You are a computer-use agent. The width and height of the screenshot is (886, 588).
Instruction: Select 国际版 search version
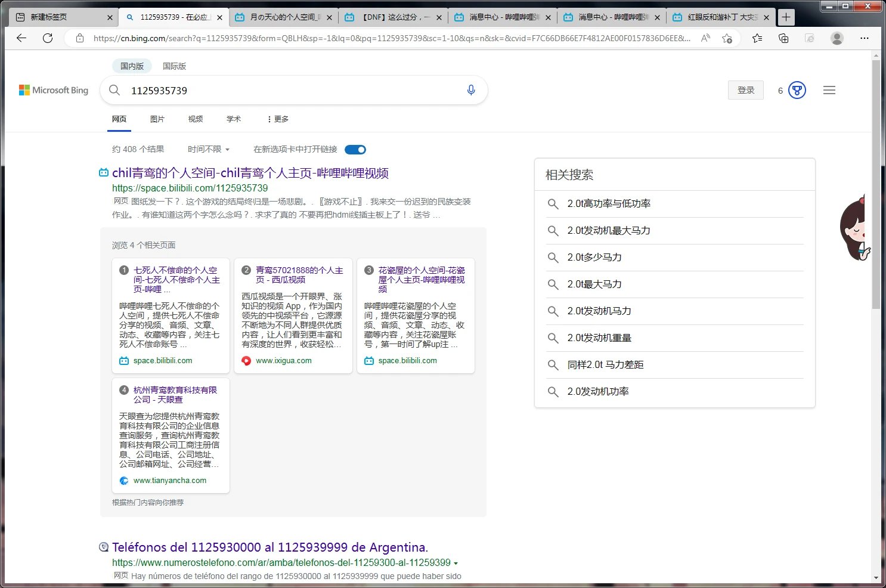click(174, 66)
